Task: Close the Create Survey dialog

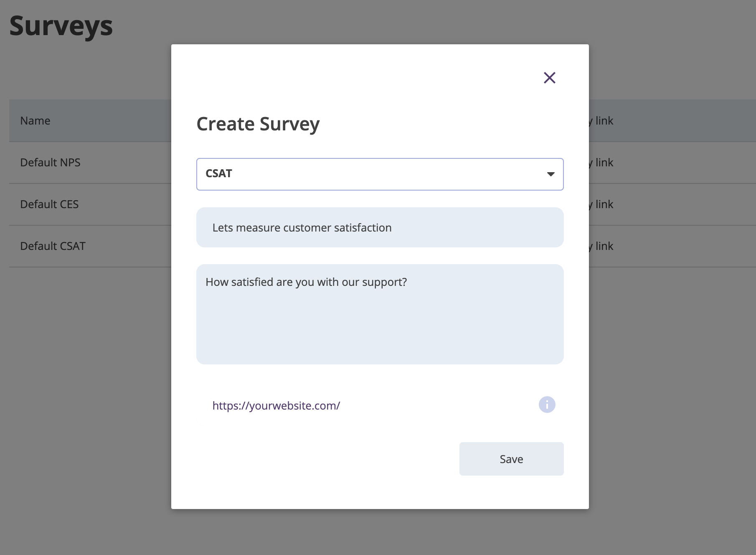Action: pos(549,78)
